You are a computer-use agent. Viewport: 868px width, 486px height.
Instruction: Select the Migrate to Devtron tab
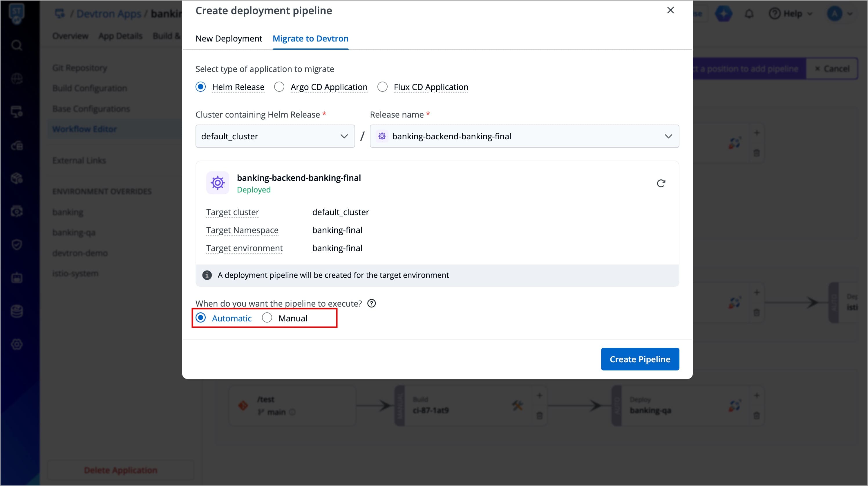(310, 39)
